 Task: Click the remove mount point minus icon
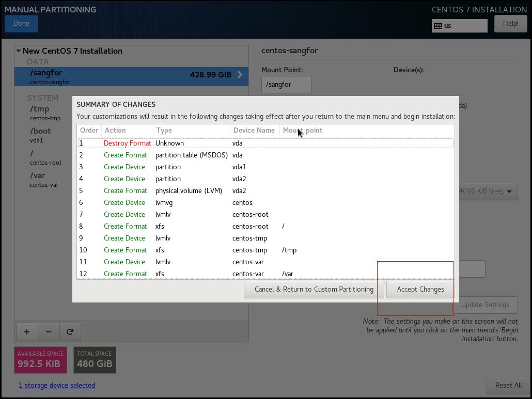point(49,332)
